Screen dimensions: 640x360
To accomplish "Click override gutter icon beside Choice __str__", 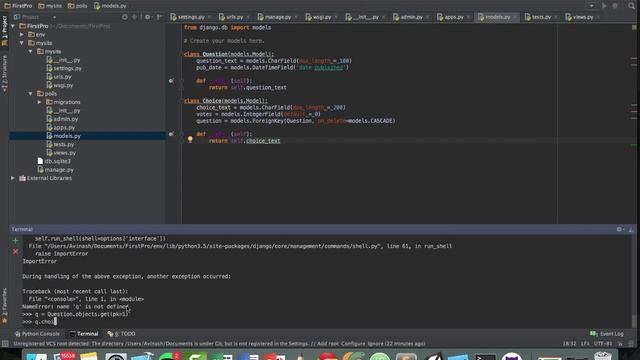I will point(171,134).
